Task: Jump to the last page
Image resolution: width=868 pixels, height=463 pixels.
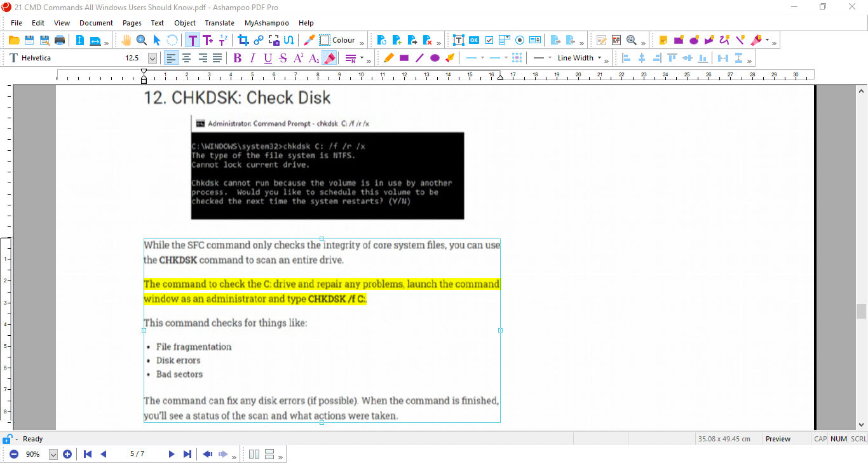Action: pos(187,454)
